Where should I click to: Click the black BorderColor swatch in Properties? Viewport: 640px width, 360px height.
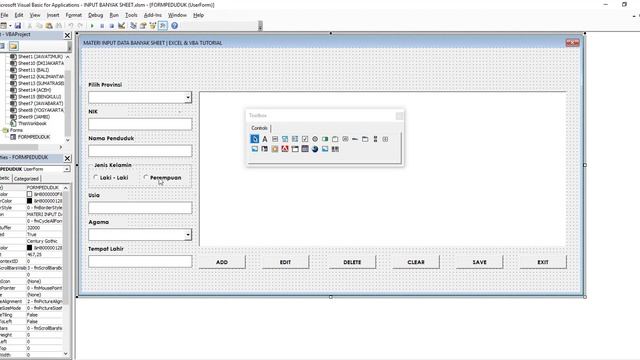coord(29,201)
